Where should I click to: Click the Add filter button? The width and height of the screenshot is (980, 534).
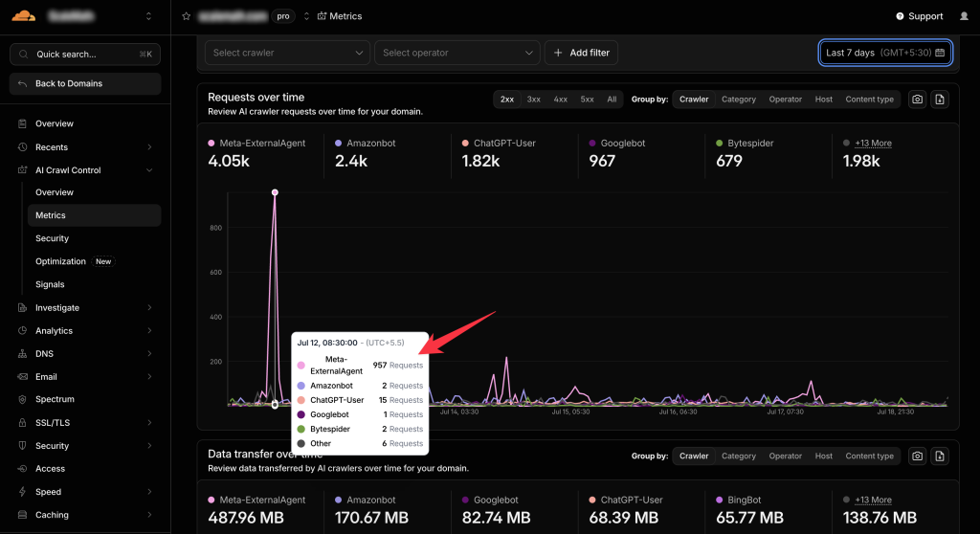click(x=581, y=53)
